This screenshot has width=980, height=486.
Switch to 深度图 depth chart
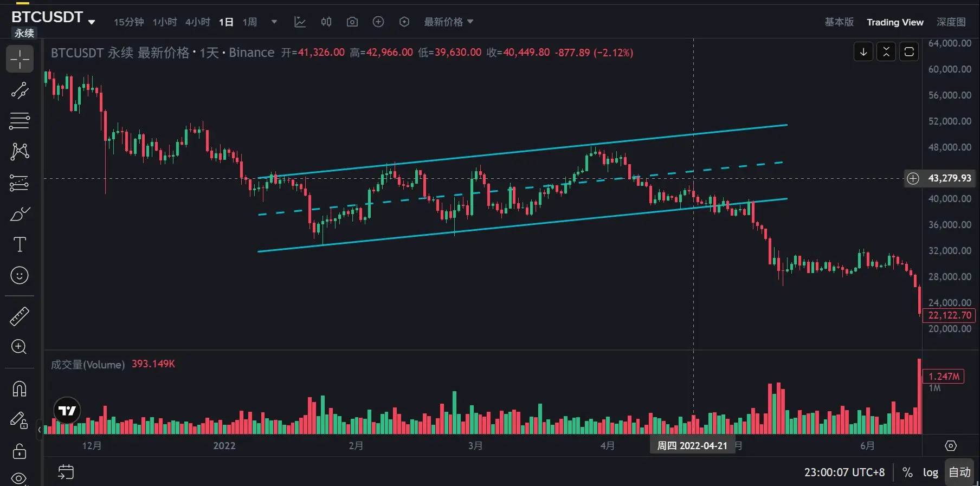[x=951, y=22]
